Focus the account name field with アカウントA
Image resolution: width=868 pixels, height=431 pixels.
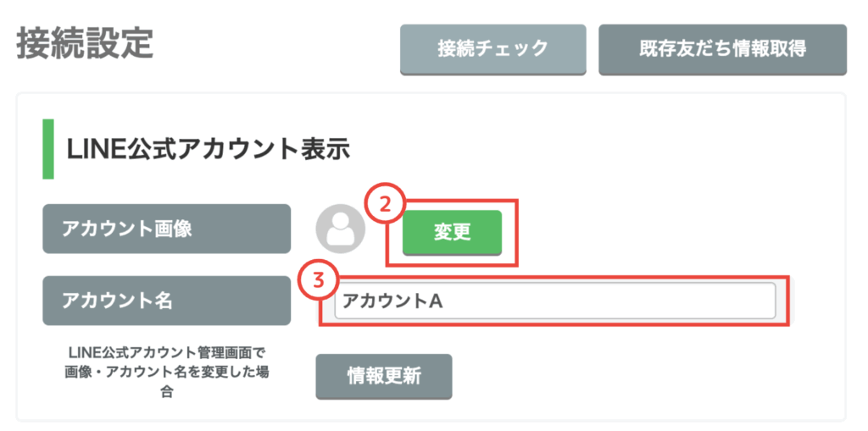coord(554,301)
